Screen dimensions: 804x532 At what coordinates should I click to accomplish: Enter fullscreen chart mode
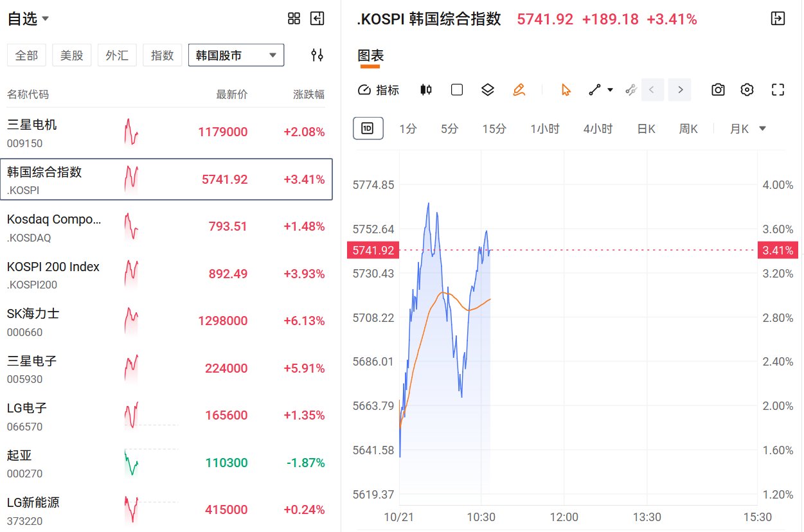[778, 90]
